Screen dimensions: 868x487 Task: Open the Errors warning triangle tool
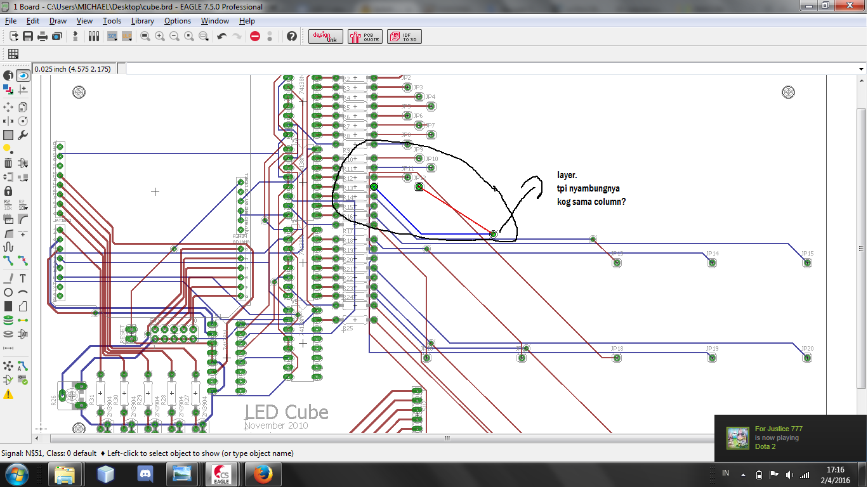[8, 394]
